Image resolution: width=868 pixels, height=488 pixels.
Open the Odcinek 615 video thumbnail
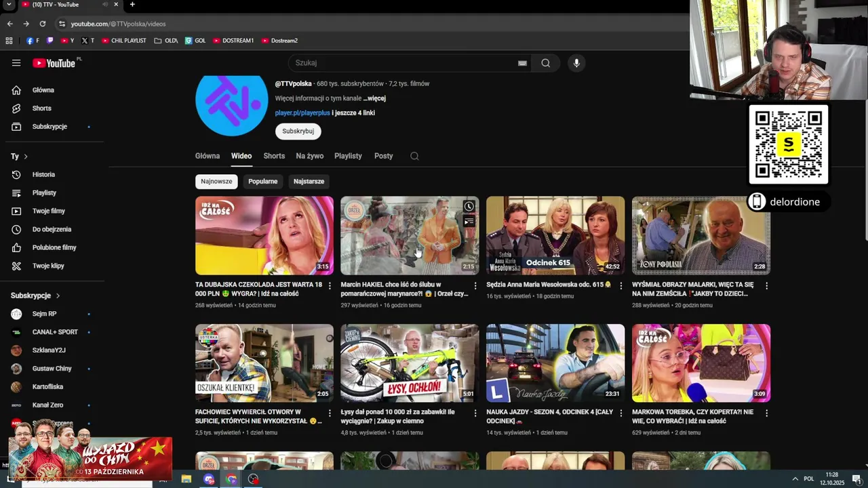pos(555,235)
